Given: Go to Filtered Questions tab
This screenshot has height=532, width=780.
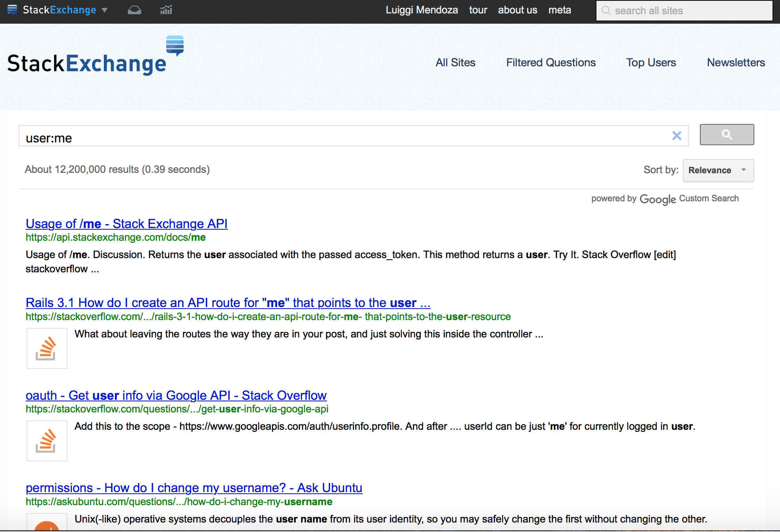Looking at the screenshot, I should point(551,63).
